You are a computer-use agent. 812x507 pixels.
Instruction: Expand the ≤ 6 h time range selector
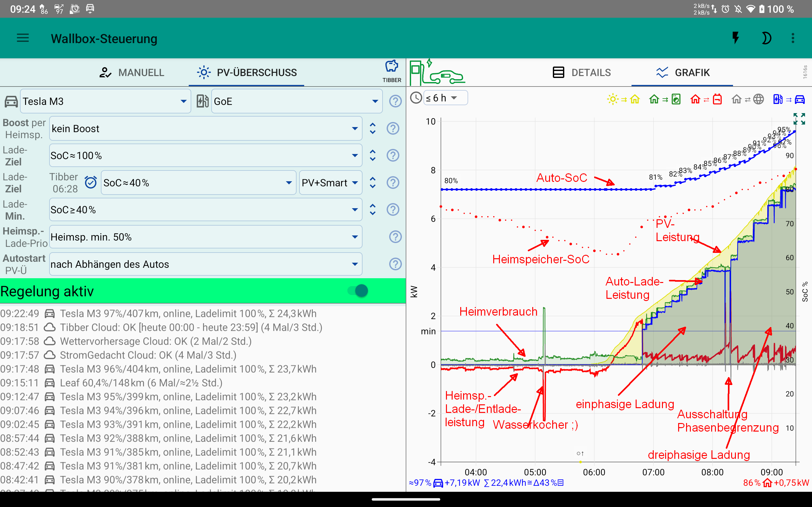445,98
